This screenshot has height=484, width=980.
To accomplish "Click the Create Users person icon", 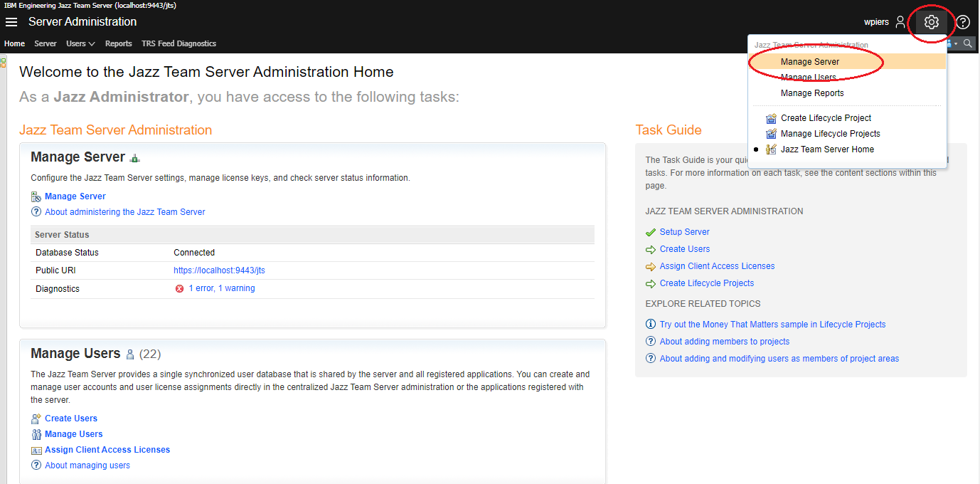I will click(36, 419).
